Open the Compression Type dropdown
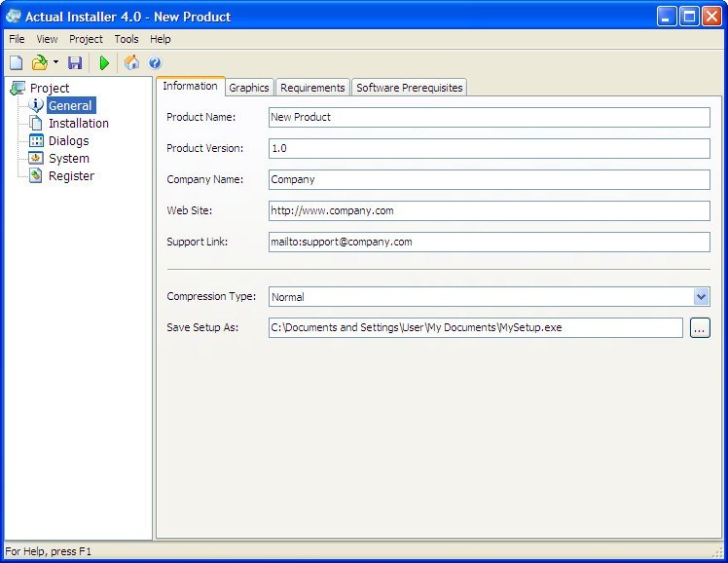The height and width of the screenshot is (563, 728). [701, 296]
